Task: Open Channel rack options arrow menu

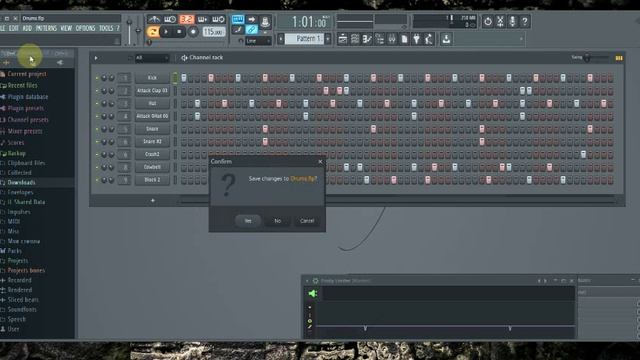Action: (x=96, y=58)
